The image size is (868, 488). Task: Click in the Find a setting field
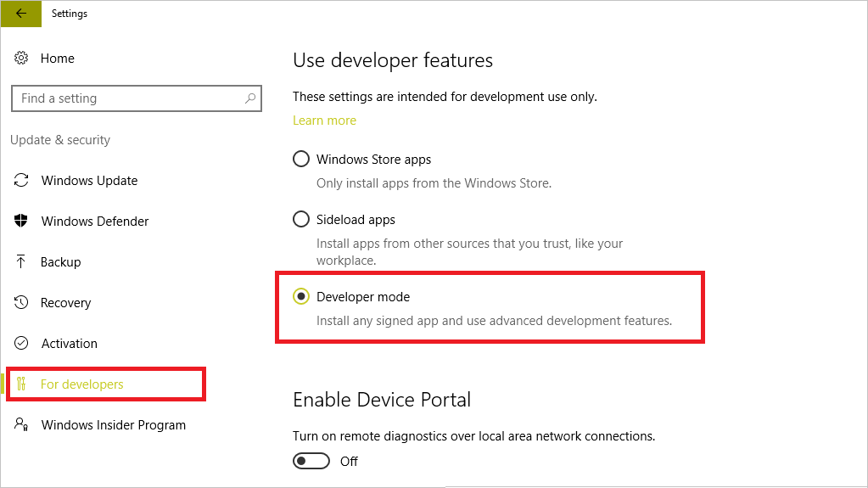point(127,98)
